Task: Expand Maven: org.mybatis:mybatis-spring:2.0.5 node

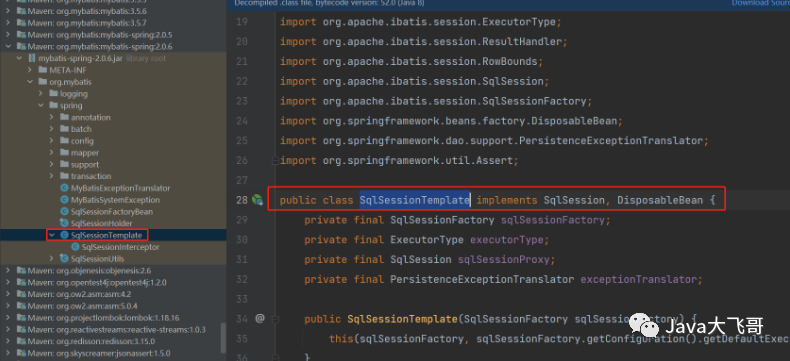Action: tap(8, 35)
